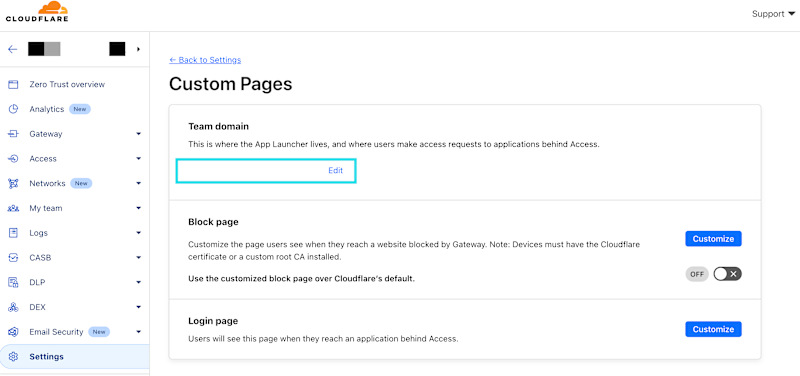Click the New badge beside Networks
Viewport: 800px width, 376px height.
(81, 183)
